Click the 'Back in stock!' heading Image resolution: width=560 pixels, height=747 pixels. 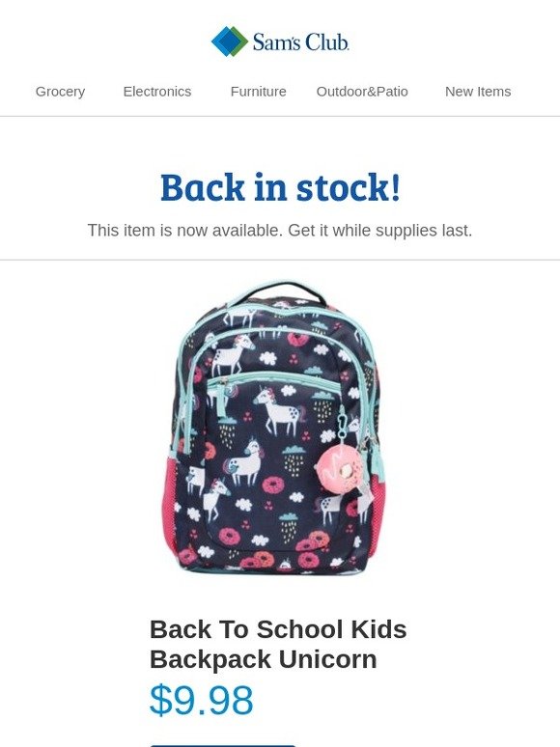(280, 187)
